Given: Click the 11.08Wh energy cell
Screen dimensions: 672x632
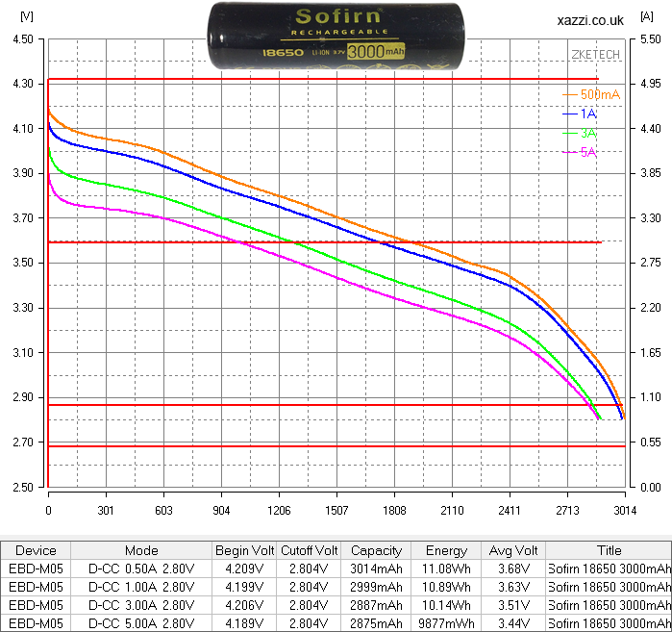Looking at the screenshot, I should pyautogui.click(x=446, y=569).
